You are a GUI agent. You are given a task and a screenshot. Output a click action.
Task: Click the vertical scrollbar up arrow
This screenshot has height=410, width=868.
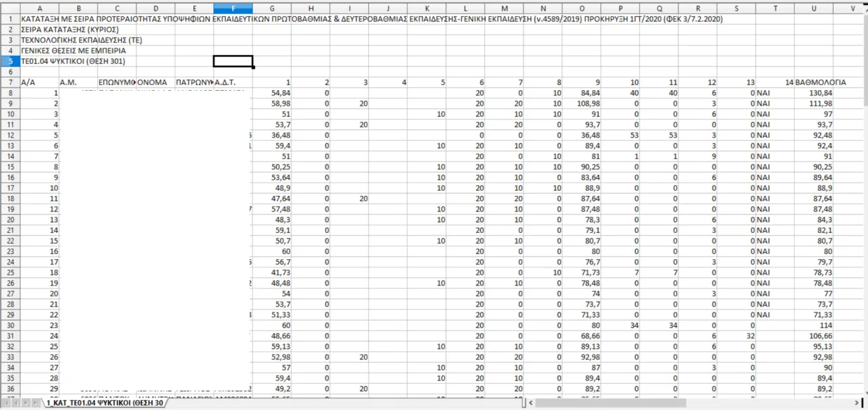point(864,8)
